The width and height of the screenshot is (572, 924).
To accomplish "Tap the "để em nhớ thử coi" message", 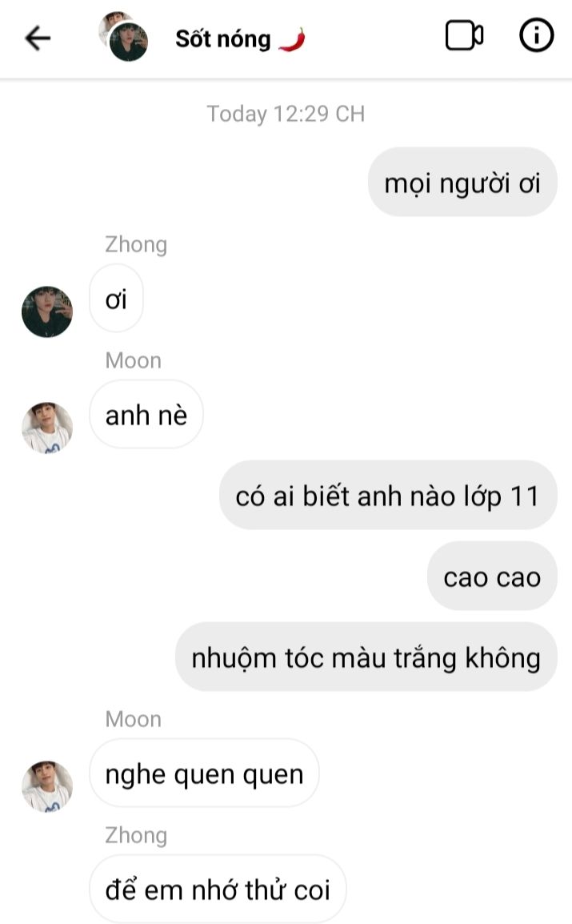I will click(218, 890).
